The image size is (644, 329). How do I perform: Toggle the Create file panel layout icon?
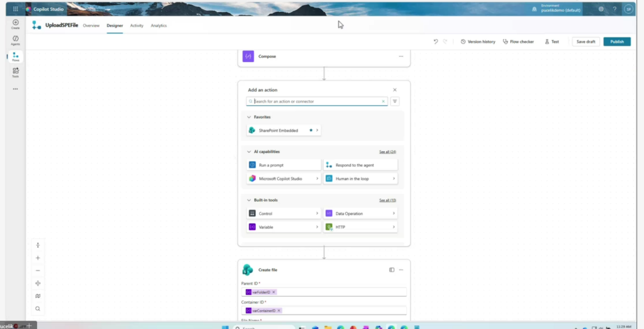click(392, 270)
